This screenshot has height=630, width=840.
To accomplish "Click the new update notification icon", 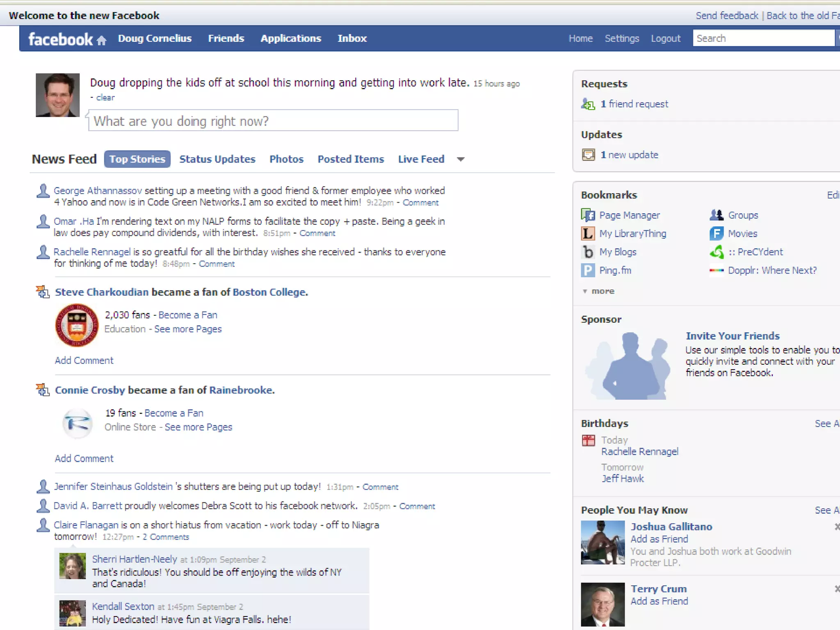I will (588, 155).
